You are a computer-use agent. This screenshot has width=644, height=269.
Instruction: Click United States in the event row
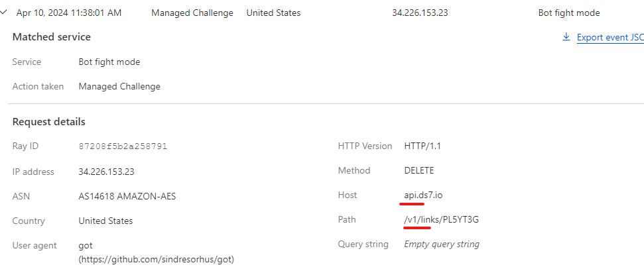coord(273,13)
